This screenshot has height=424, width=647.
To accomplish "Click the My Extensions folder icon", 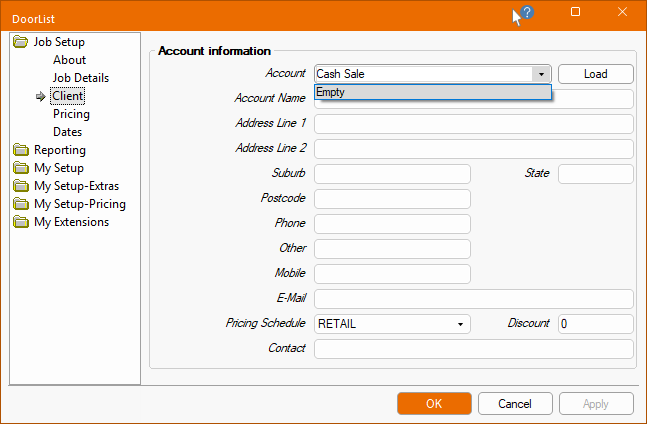I will tap(20, 222).
